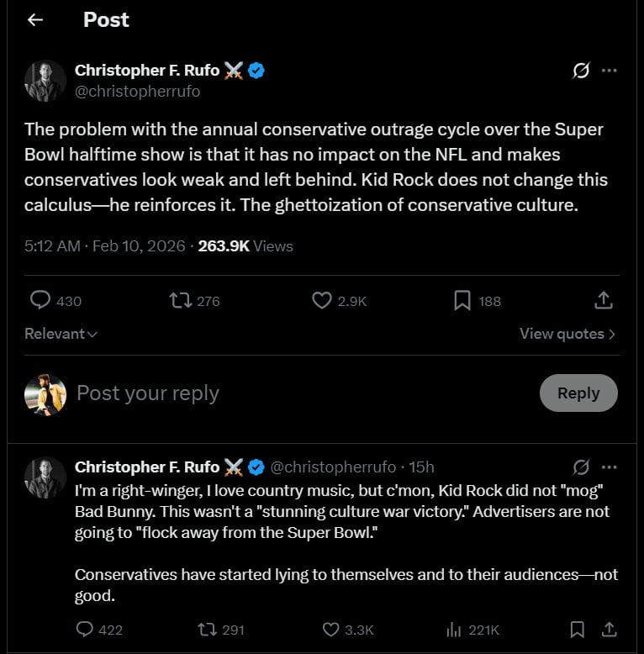Click the back arrow icon
Image resolution: width=644 pixels, height=654 pixels.
pyautogui.click(x=34, y=20)
